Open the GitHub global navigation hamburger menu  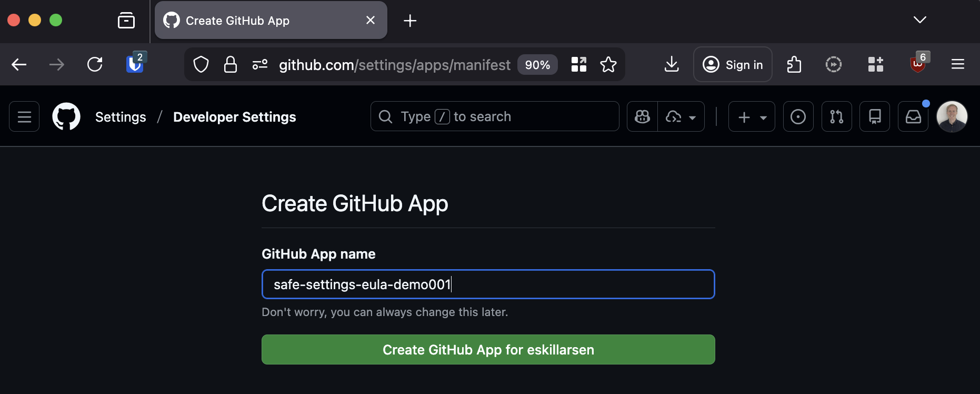click(24, 116)
